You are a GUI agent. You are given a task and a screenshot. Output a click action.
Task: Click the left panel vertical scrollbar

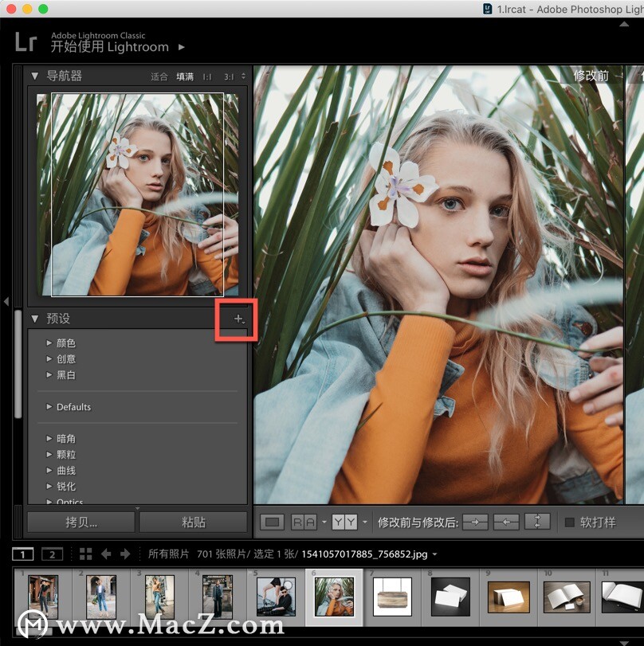18,364
